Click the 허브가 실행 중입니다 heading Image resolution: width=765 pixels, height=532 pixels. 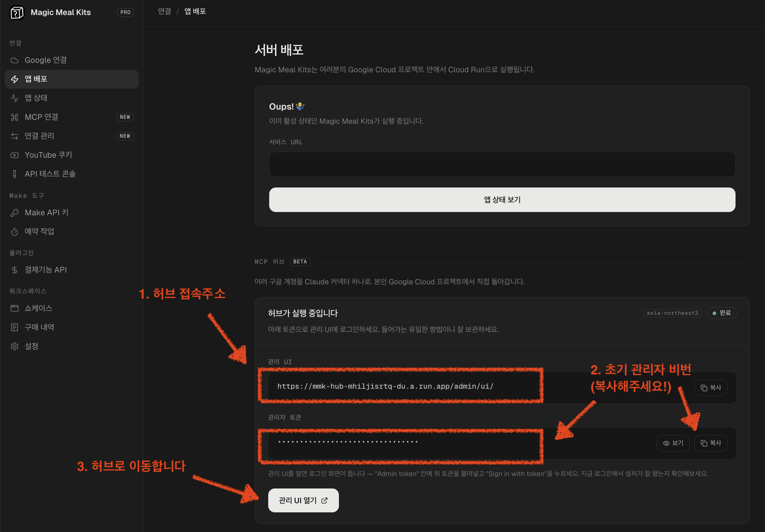[x=303, y=314]
